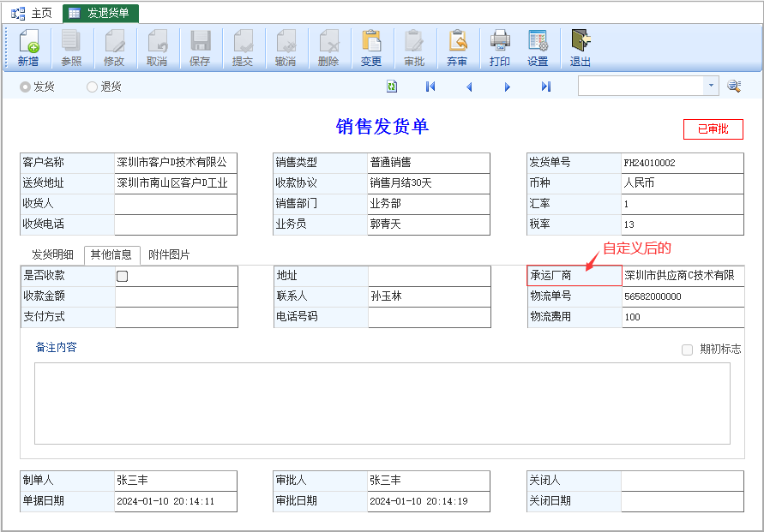Screen dimensions: 764x532
Task: Click the 变更 (Change) clipboard icon
Action: [x=371, y=41]
